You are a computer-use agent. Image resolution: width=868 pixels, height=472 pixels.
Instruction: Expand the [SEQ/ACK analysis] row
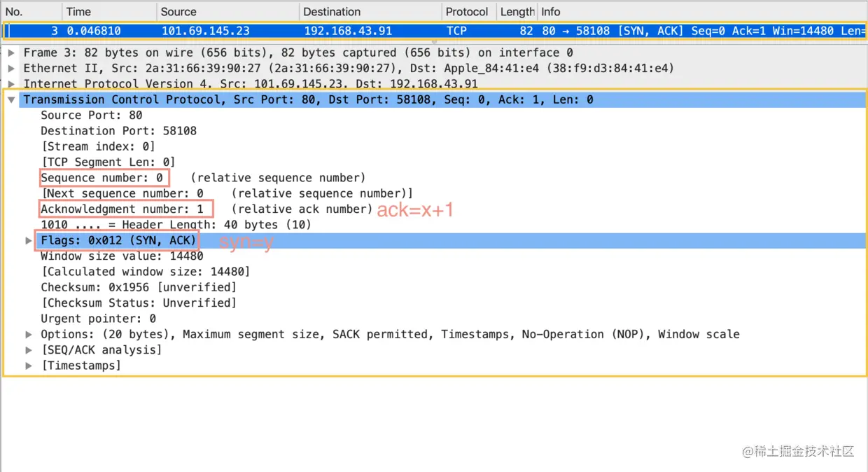coord(29,349)
